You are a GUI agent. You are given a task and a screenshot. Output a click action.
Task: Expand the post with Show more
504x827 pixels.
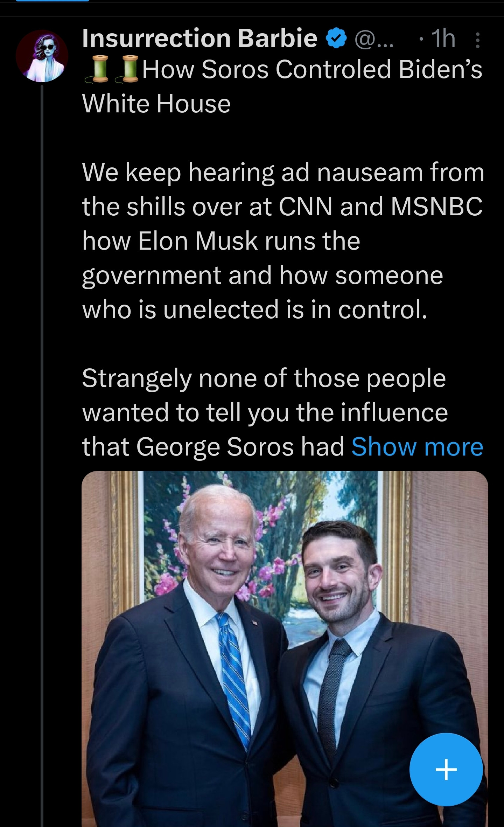(x=417, y=447)
